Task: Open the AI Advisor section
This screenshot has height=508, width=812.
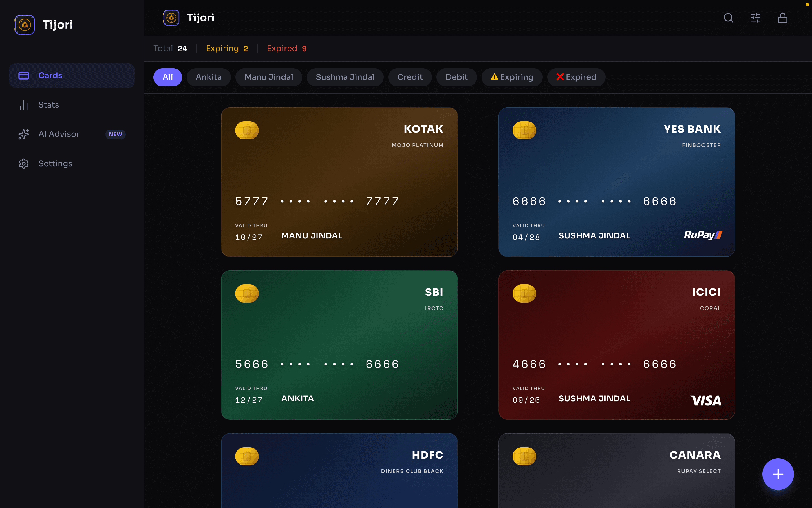Action: (x=72, y=134)
